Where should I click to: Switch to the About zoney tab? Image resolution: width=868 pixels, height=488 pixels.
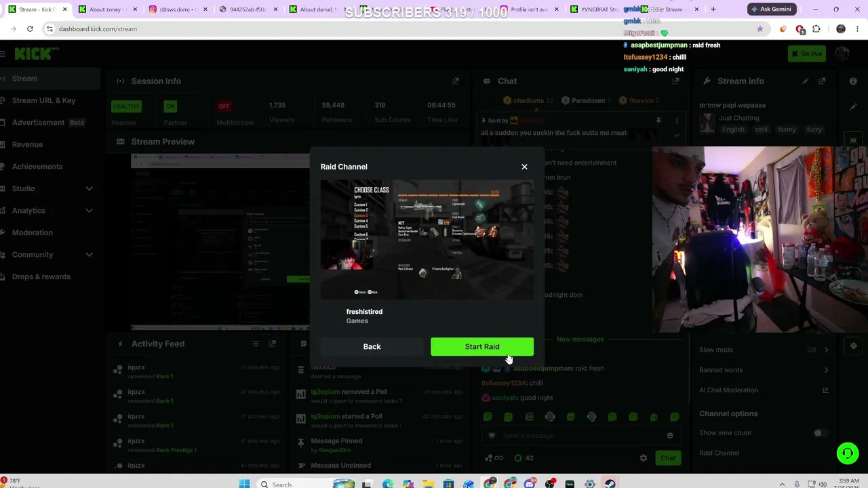106,9
